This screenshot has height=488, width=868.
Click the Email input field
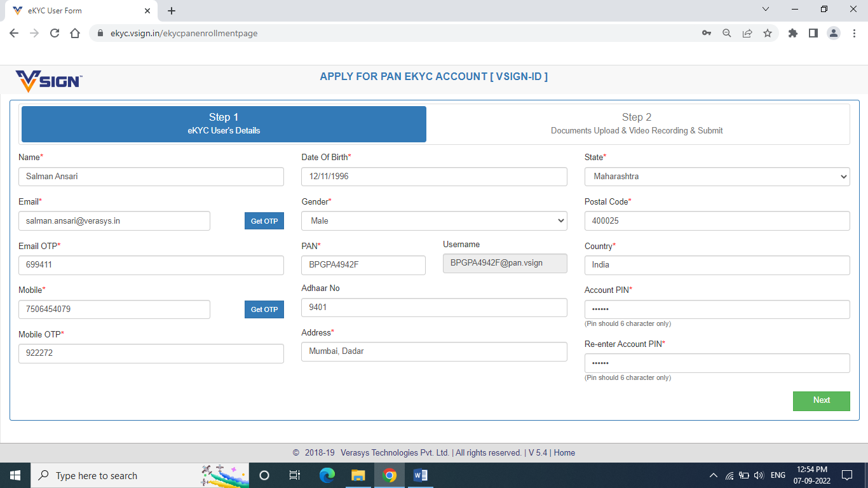(114, 221)
